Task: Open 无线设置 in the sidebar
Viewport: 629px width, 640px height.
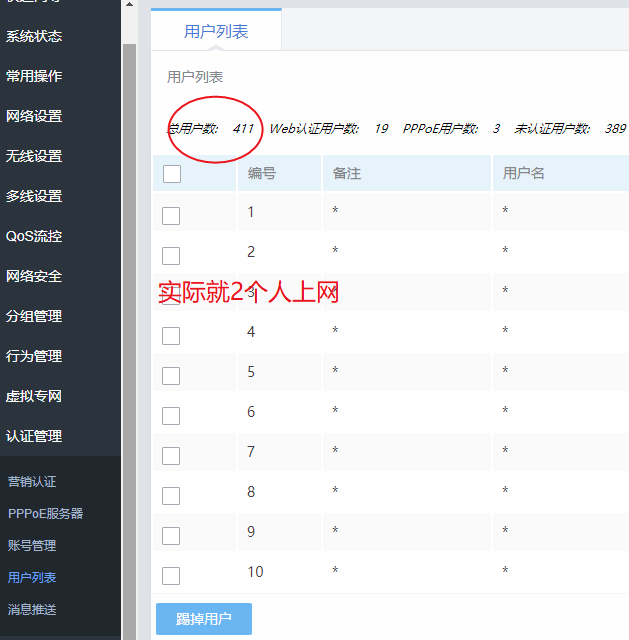Action: (34, 156)
